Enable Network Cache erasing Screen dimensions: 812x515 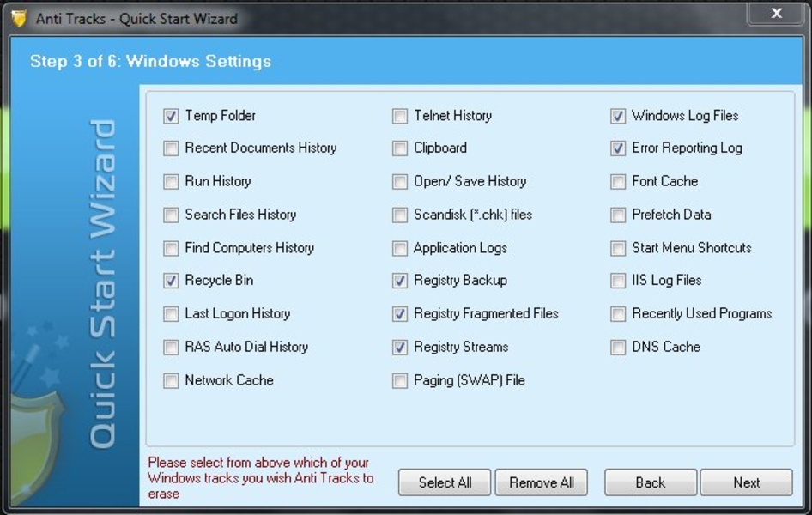click(x=171, y=380)
